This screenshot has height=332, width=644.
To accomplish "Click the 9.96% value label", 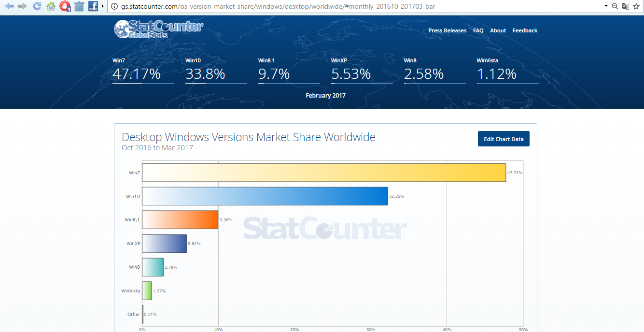I will [226, 220].
